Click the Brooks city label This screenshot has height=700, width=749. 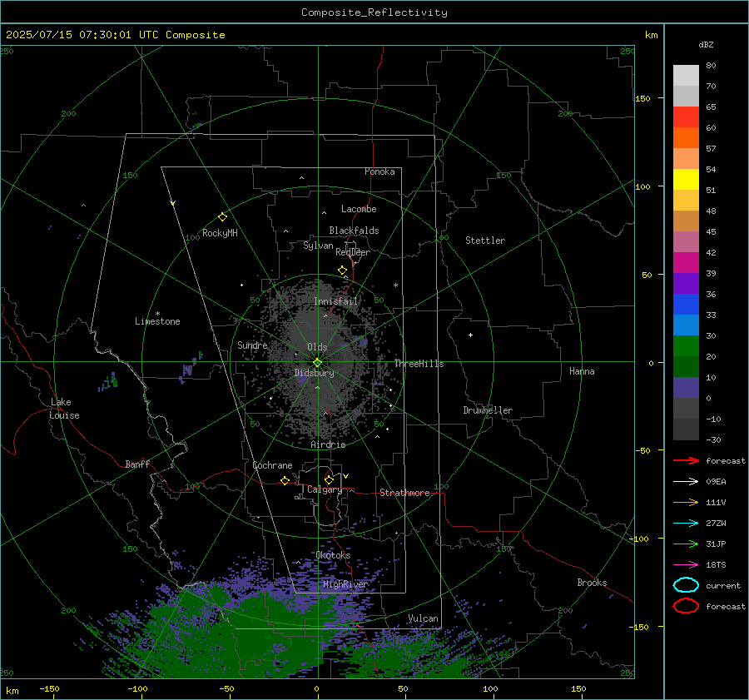click(592, 583)
